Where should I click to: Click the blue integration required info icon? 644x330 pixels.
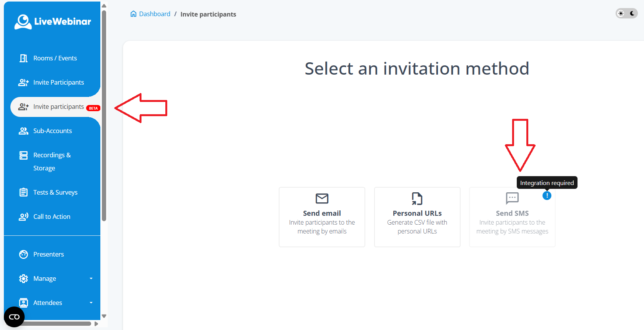547,196
